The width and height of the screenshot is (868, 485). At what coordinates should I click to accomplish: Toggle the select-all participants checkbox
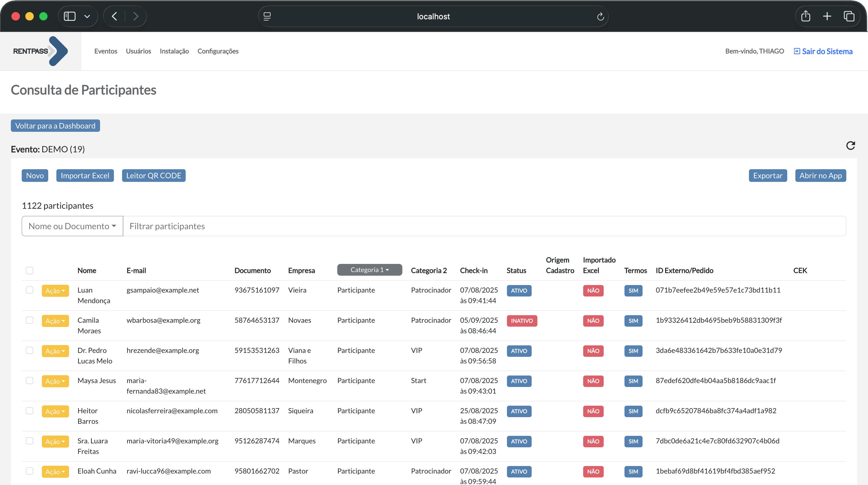click(x=30, y=270)
